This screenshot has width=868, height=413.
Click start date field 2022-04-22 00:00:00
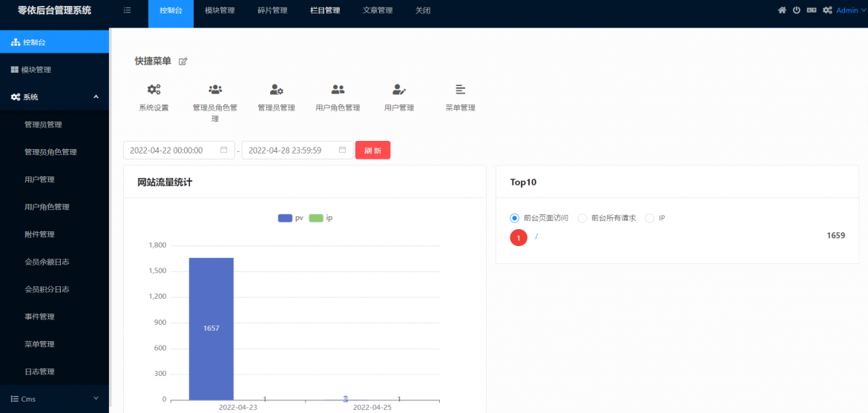(179, 150)
